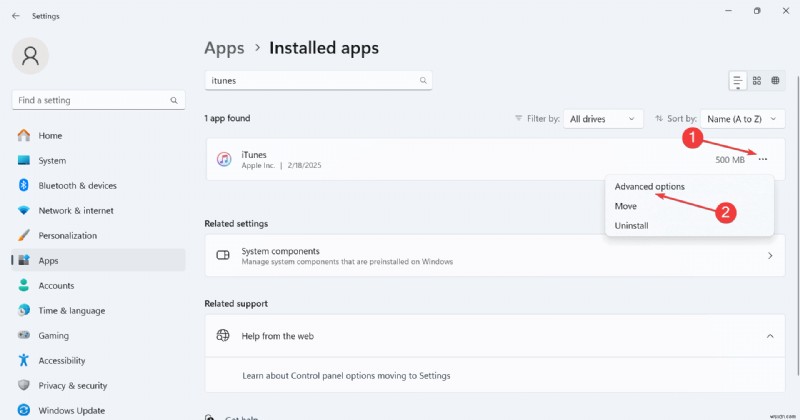800x420 pixels.
Task: Switch to list view layout
Action: tap(738, 81)
